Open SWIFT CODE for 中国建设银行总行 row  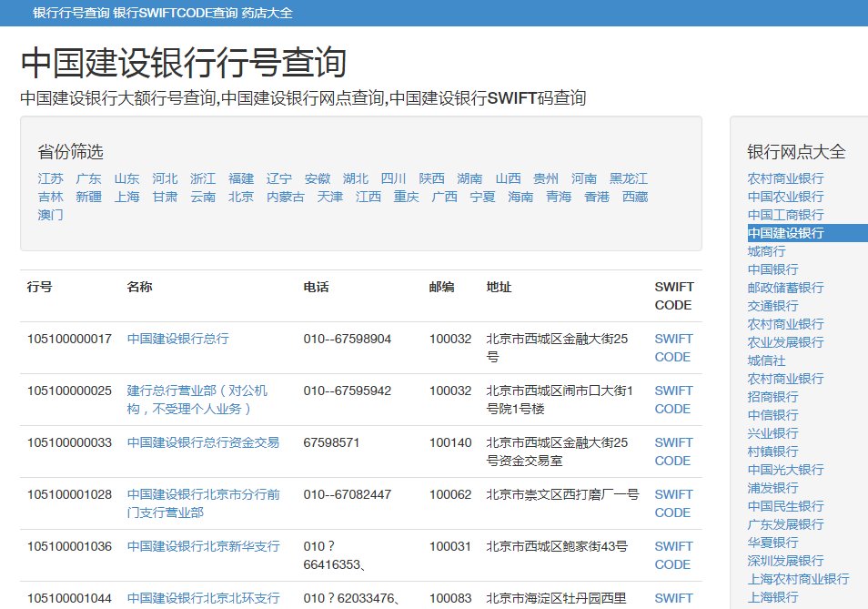pyautogui.click(x=673, y=348)
